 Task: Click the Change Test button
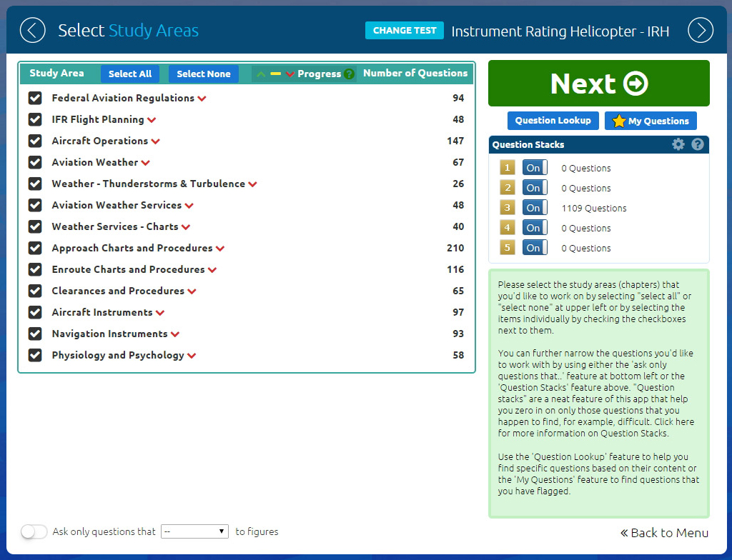(x=404, y=31)
